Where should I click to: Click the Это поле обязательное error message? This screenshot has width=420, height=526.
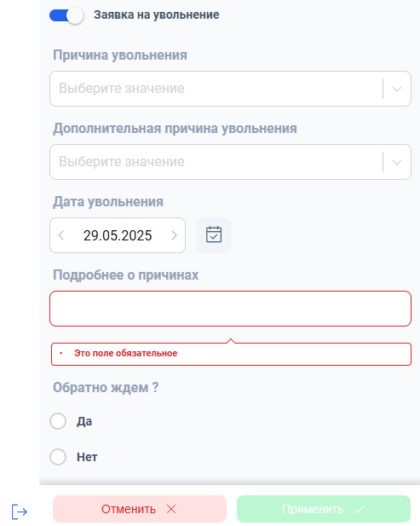[126, 353]
